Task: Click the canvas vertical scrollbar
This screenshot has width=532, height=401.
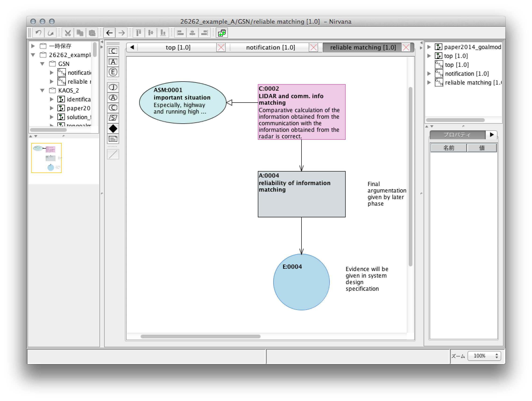Action: pyautogui.click(x=410, y=177)
